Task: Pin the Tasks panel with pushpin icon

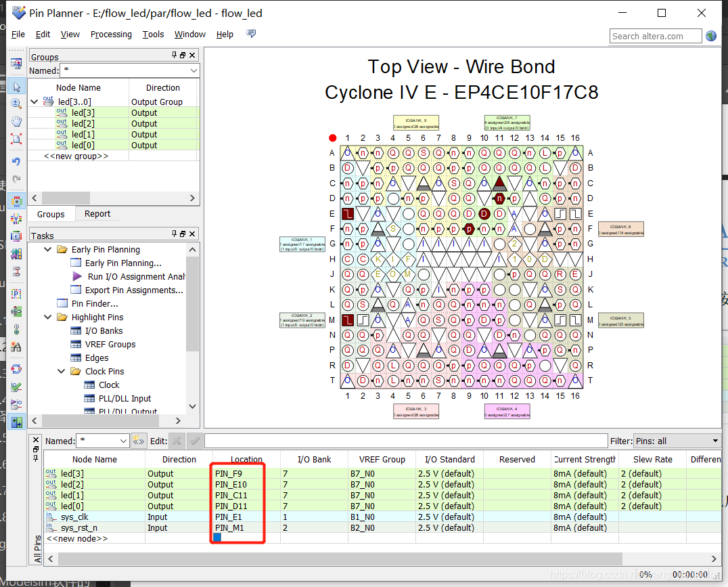Action: [174, 234]
